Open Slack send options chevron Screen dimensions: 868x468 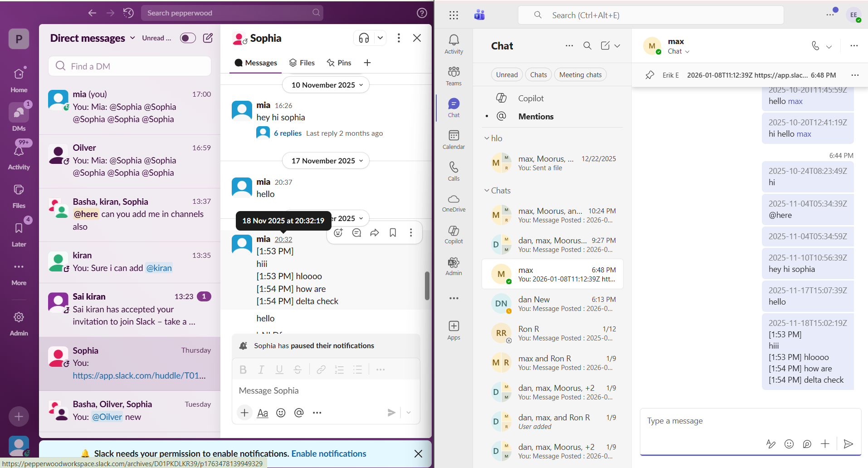click(409, 413)
